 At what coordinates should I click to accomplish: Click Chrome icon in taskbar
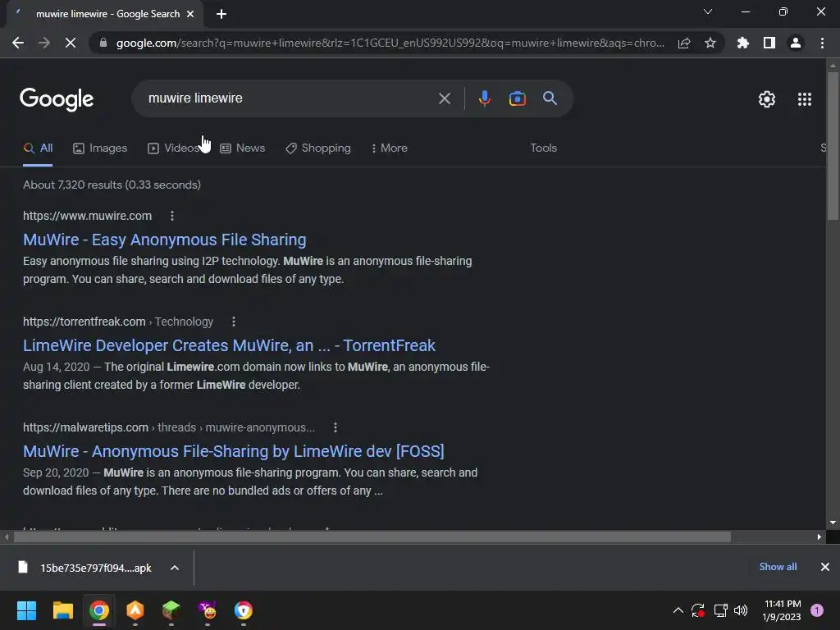point(99,610)
